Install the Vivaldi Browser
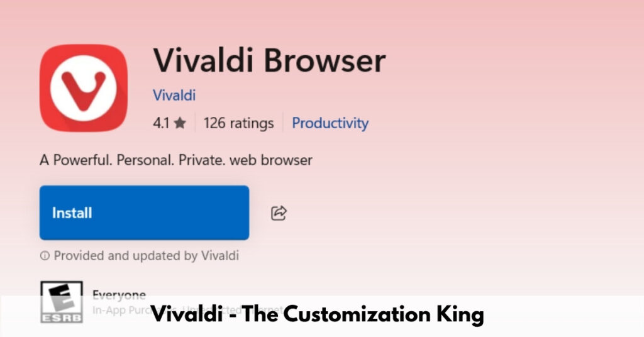Viewport: 644px width, 337px height. (x=144, y=213)
